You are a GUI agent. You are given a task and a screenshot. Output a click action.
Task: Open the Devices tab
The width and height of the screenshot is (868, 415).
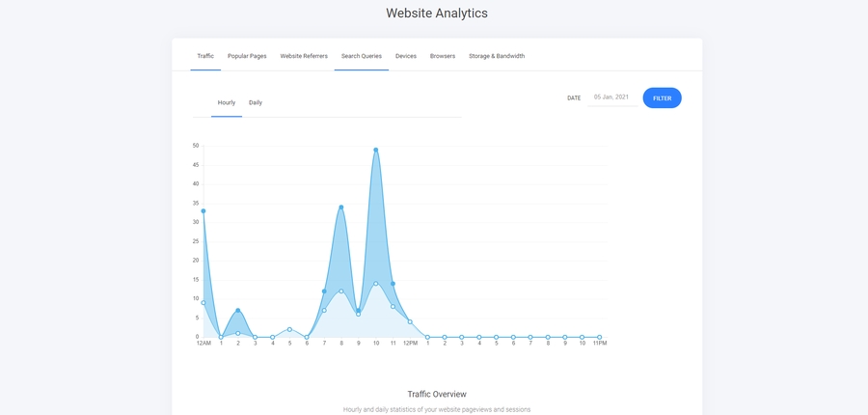[x=406, y=56]
